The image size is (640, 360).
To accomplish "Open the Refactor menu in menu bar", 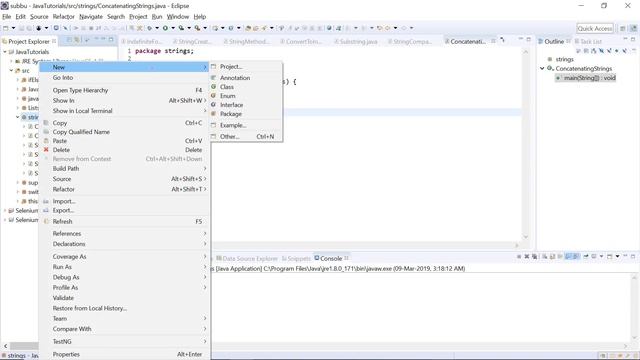I will (64, 17).
